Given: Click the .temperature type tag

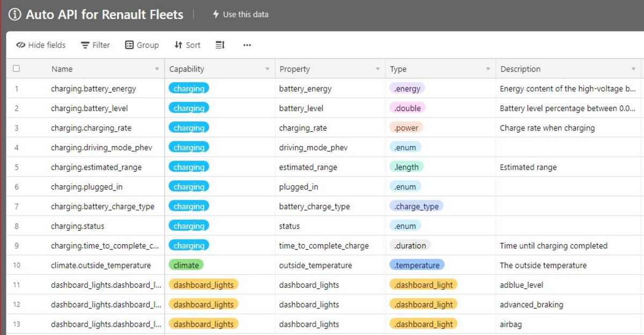Looking at the screenshot, I should (418, 265).
